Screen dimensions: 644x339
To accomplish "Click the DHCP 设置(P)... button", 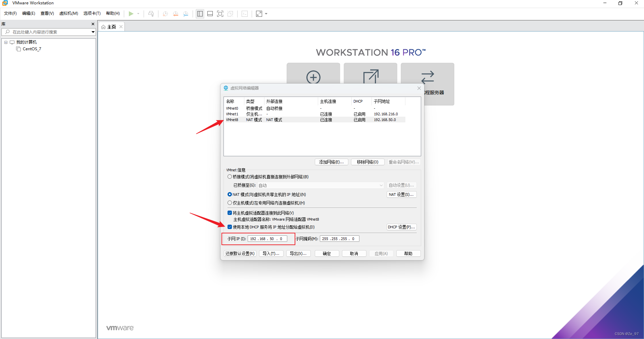I will 401,227.
